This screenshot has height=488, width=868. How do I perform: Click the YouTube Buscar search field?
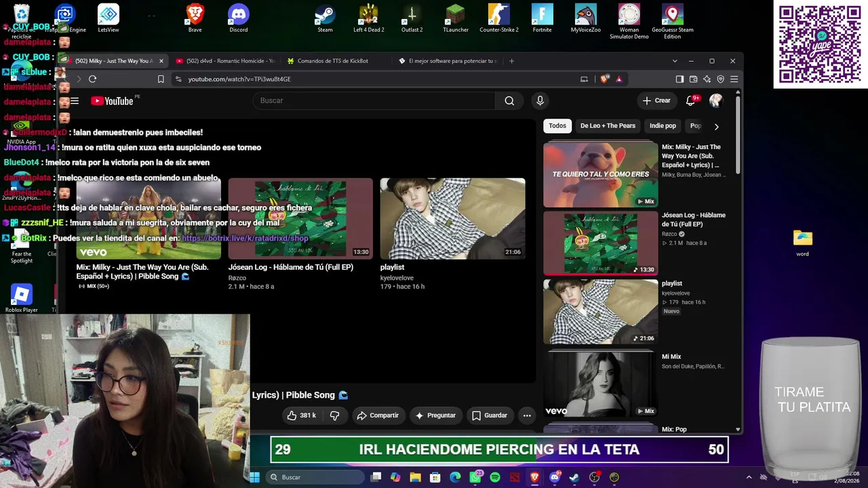click(374, 101)
